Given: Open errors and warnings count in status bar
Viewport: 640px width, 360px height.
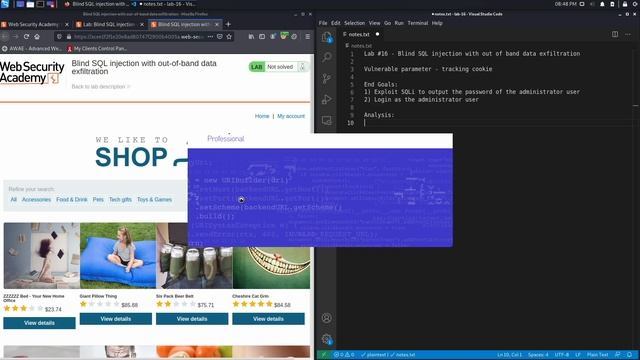Looking at the screenshot, I should (344, 355).
